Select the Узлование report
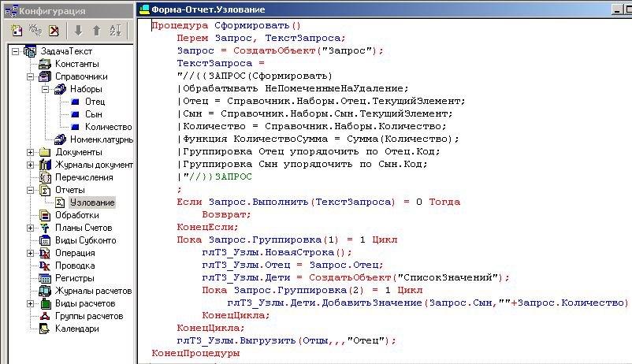 (92, 202)
